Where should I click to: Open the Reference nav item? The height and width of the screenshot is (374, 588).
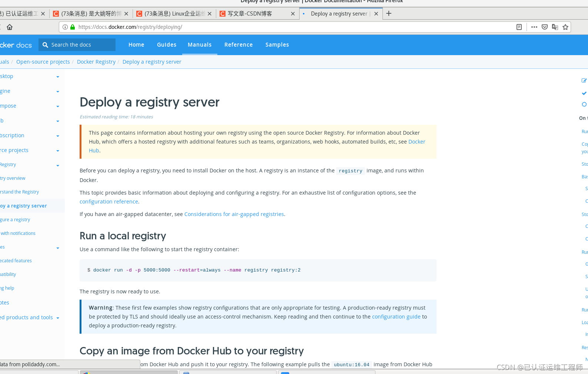pos(238,45)
